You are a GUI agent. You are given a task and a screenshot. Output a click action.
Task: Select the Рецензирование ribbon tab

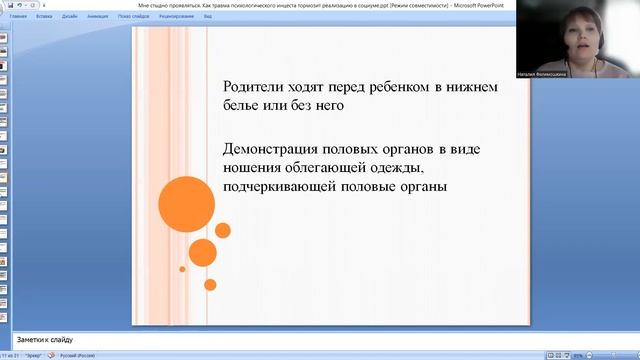point(176,16)
